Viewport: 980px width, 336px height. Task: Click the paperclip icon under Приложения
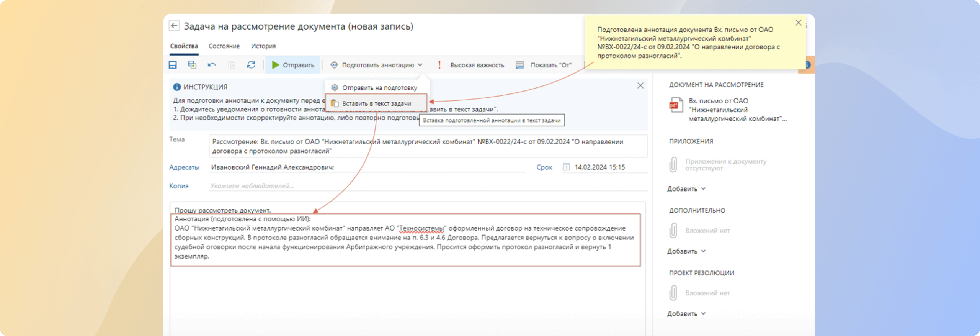pyautogui.click(x=673, y=164)
